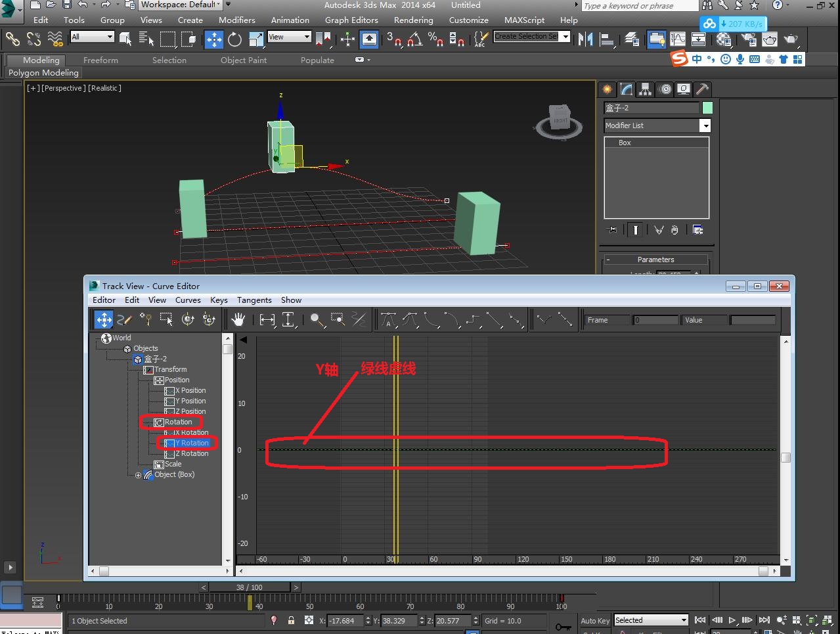
Task: Open the Hierarchy command panel tab
Action: (x=646, y=89)
